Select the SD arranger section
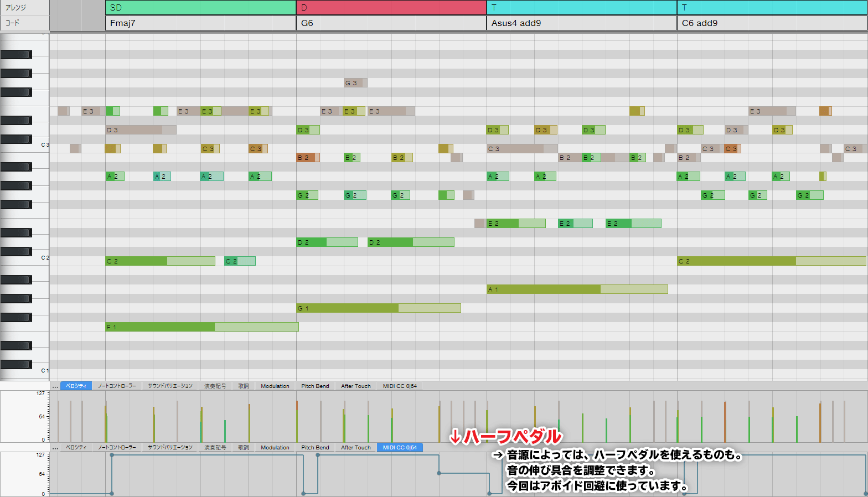Viewport: 868px width, 497px height. pyautogui.click(x=200, y=8)
